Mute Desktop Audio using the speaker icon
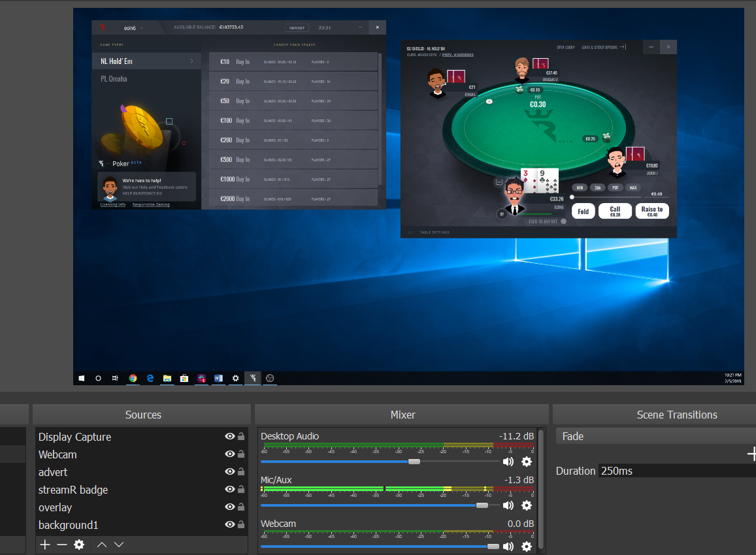This screenshot has width=756, height=555. click(508, 462)
